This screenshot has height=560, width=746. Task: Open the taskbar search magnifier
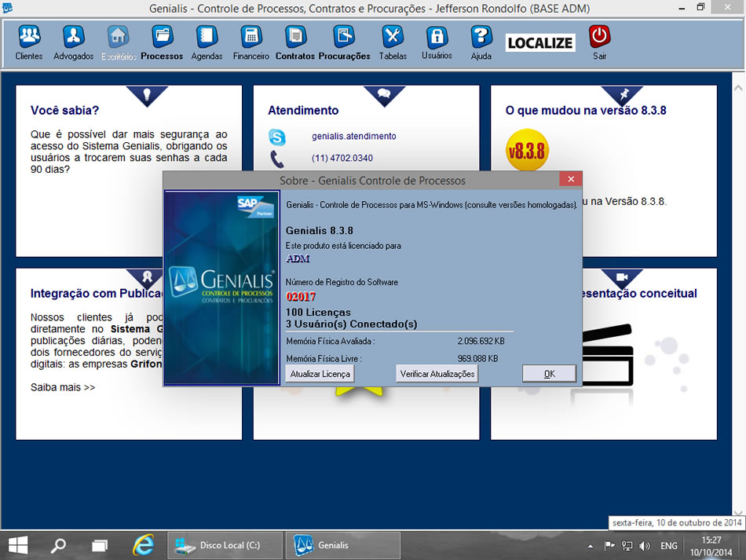[x=58, y=545]
